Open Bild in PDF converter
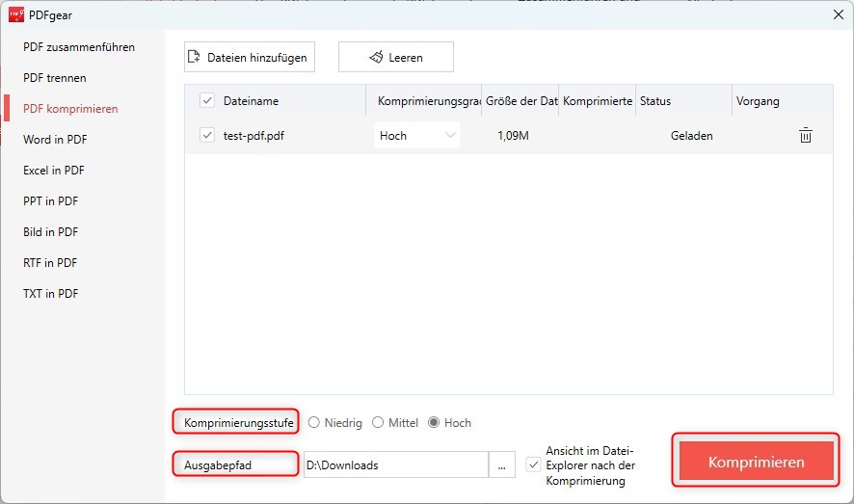The image size is (854, 504). tap(51, 232)
